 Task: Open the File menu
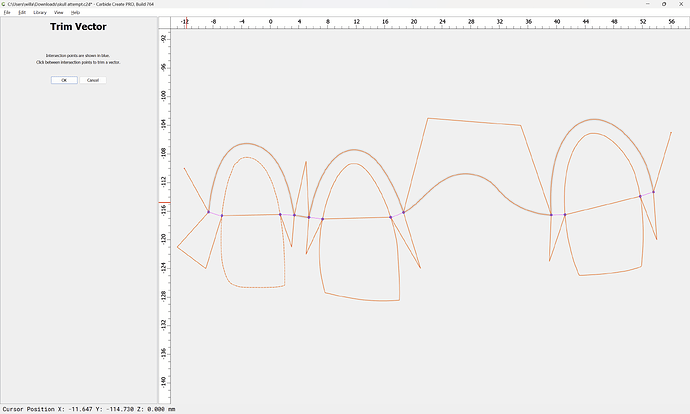(6, 12)
